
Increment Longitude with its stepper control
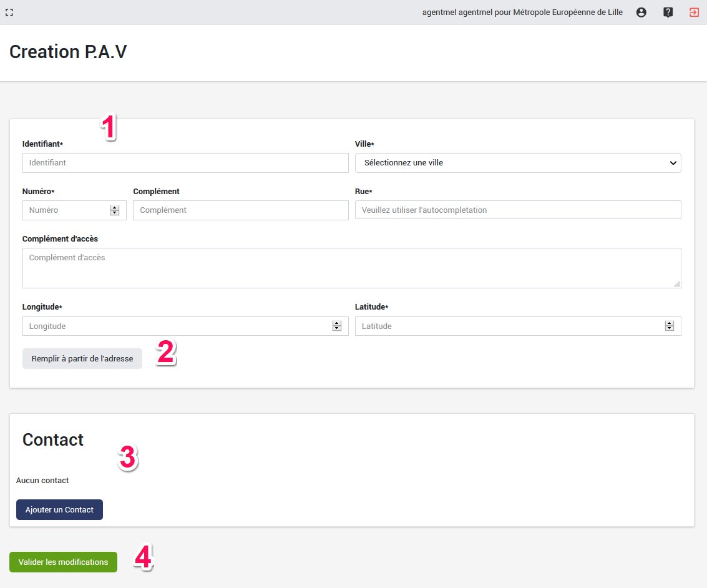[x=337, y=323]
